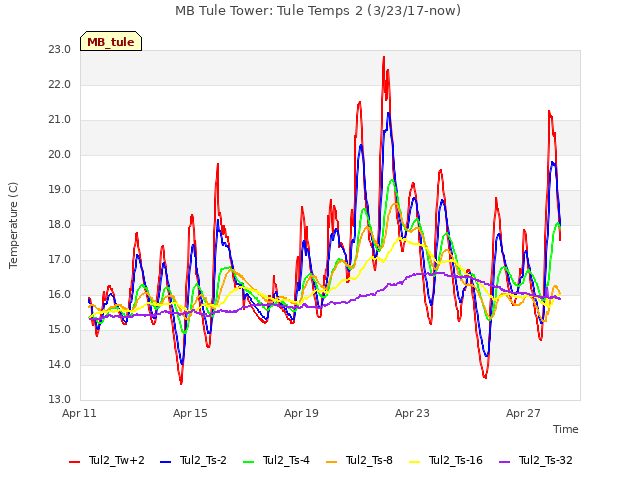Select the Tul2_Ts-32 legend label
This screenshot has width=640, height=480.
(546, 460)
